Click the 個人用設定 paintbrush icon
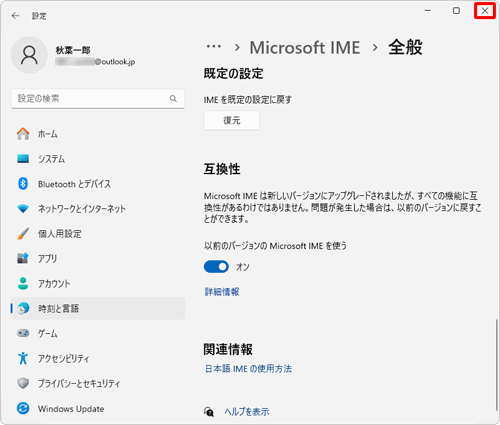500x425 pixels. (x=23, y=234)
